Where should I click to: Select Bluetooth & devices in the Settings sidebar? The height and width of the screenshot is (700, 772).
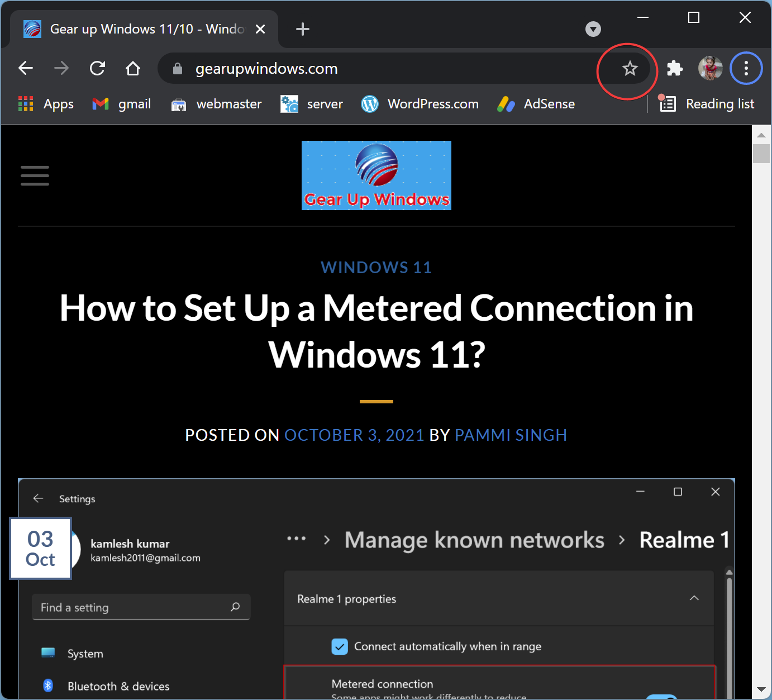pos(106,686)
